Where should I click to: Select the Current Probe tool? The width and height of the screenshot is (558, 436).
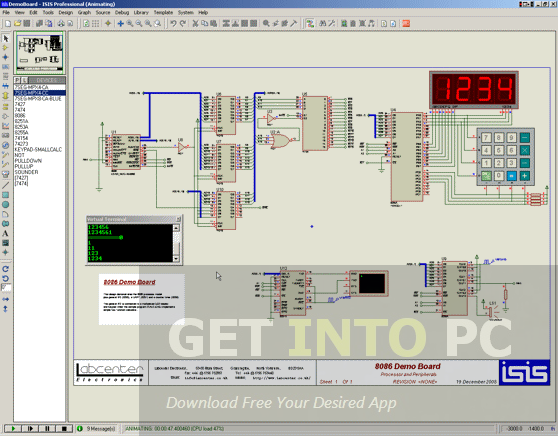point(6,164)
